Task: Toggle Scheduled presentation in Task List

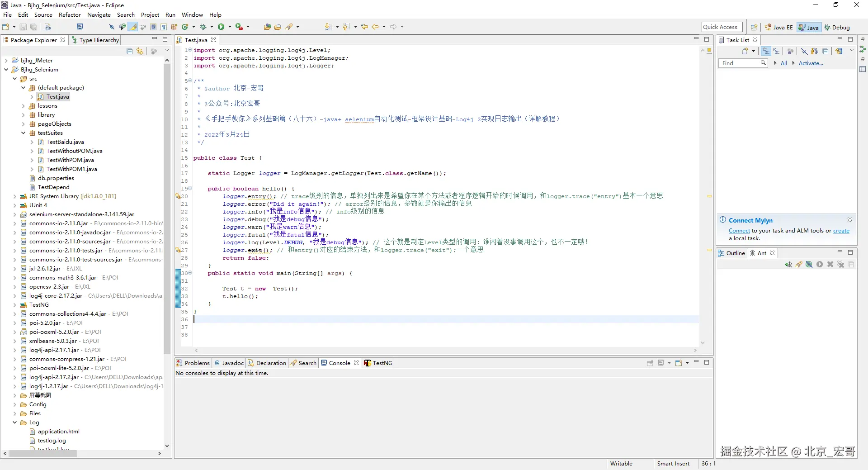Action: click(776, 52)
